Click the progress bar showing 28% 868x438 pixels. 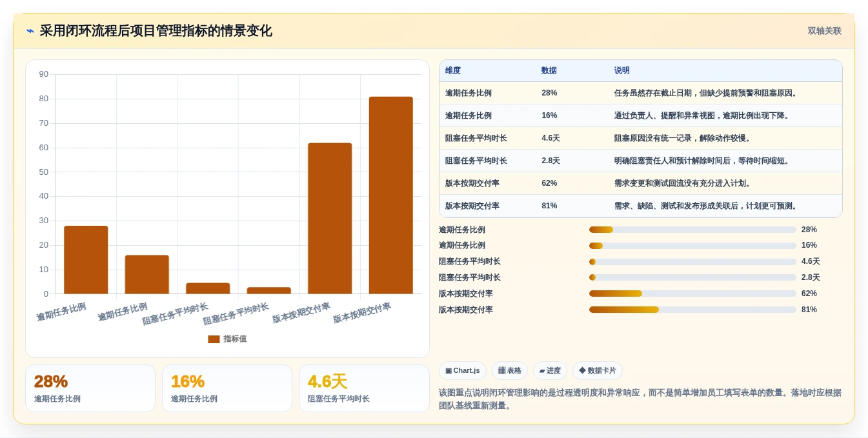click(x=692, y=230)
